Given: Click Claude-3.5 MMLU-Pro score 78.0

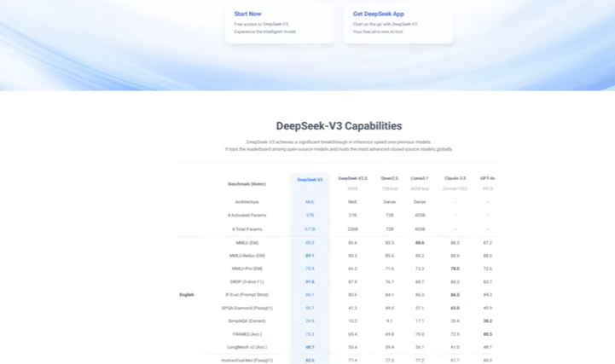Looking at the screenshot, I should pos(455,269).
